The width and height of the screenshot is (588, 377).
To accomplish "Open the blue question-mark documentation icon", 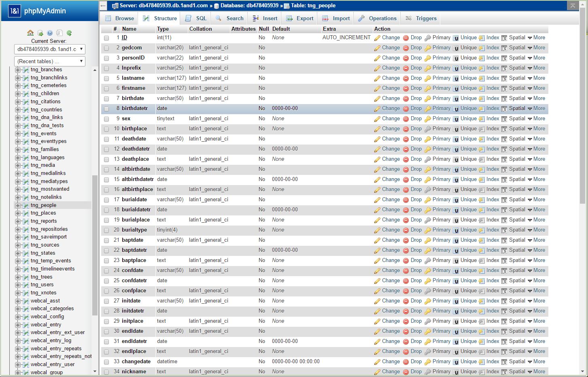I will 50,33.
